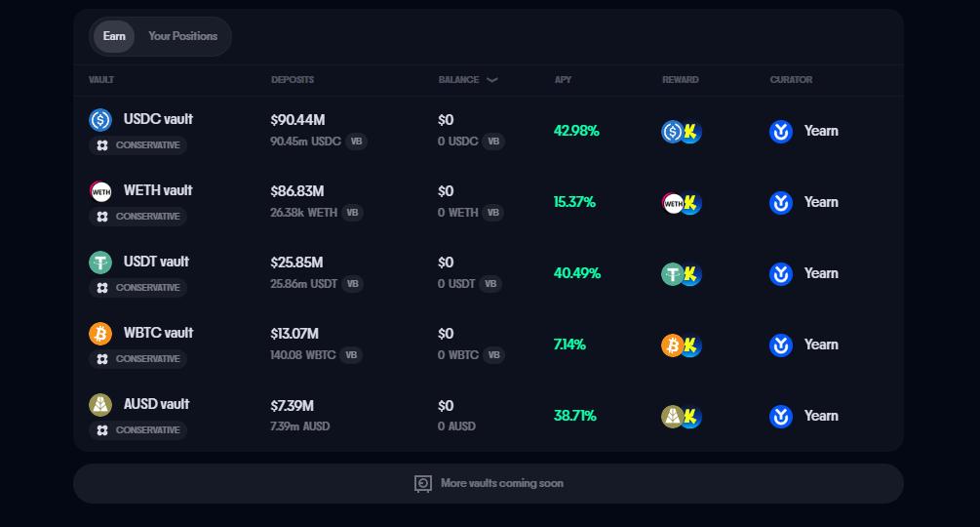Click the AUSD vault token icon
This screenshot has width=980, height=527.
[x=100, y=405]
